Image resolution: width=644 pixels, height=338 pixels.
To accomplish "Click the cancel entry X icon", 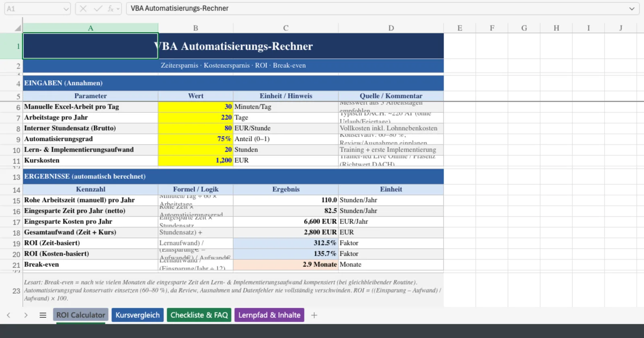I will point(83,8).
